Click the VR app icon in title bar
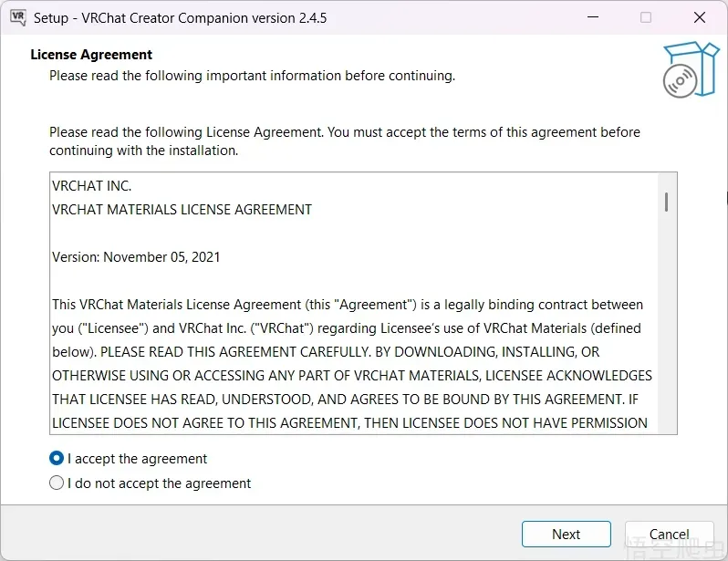This screenshot has width=728, height=561. coord(17,17)
